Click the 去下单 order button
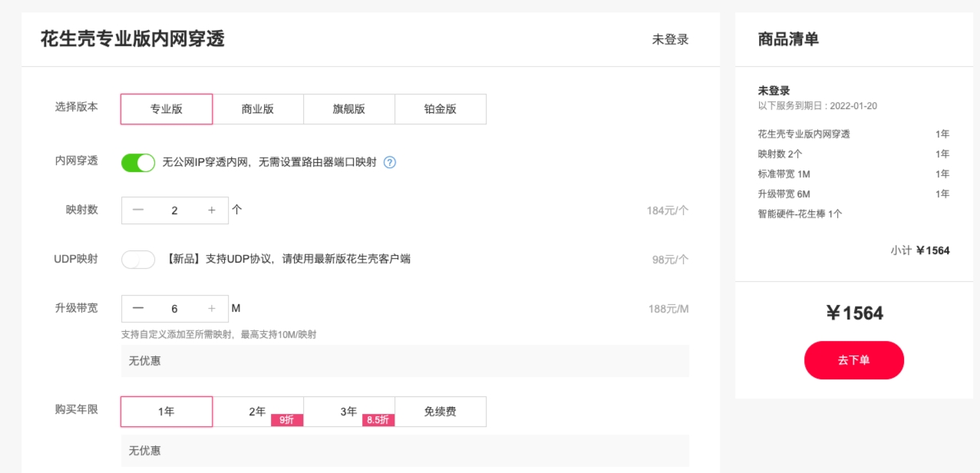 pyautogui.click(x=854, y=360)
